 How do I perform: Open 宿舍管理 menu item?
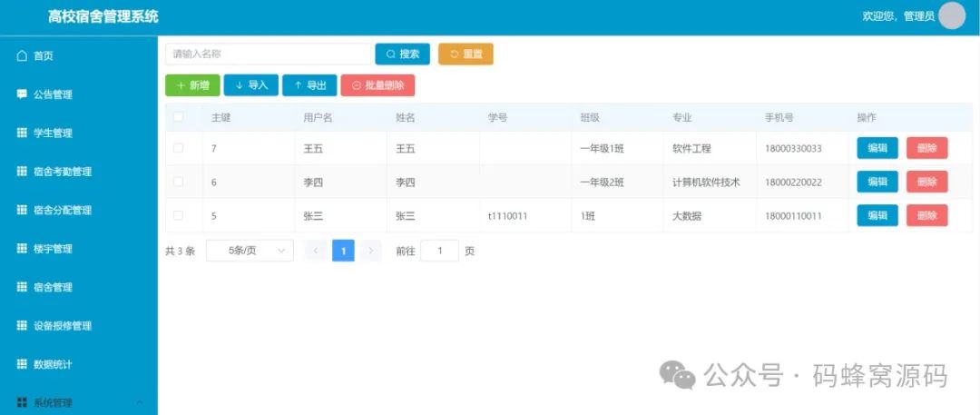point(79,287)
